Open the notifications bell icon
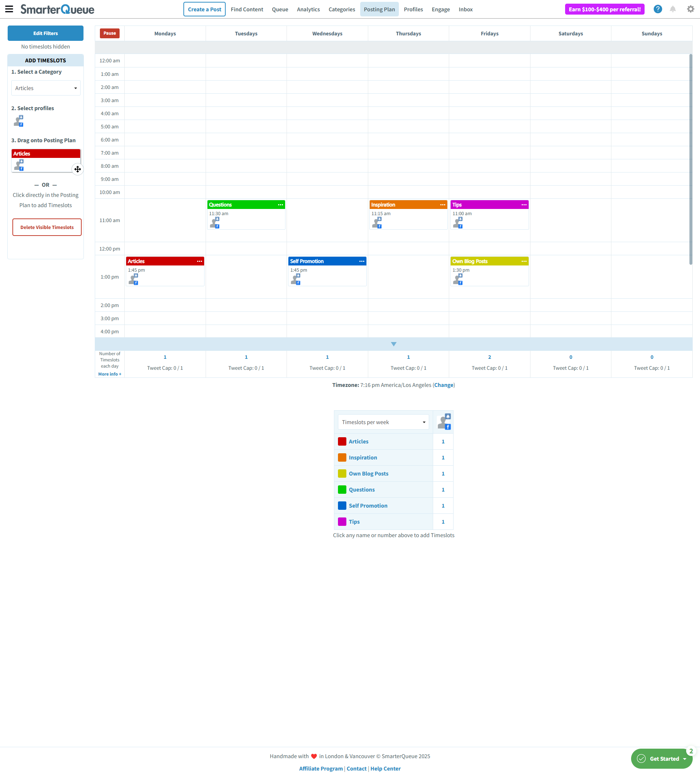Screen dimensions: 700x776 673,9
